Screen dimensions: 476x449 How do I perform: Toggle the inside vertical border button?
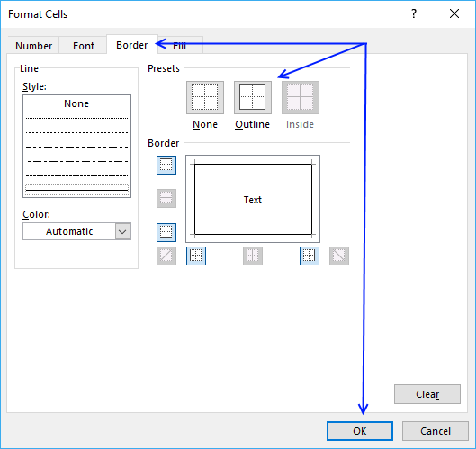click(x=253, y=256)
